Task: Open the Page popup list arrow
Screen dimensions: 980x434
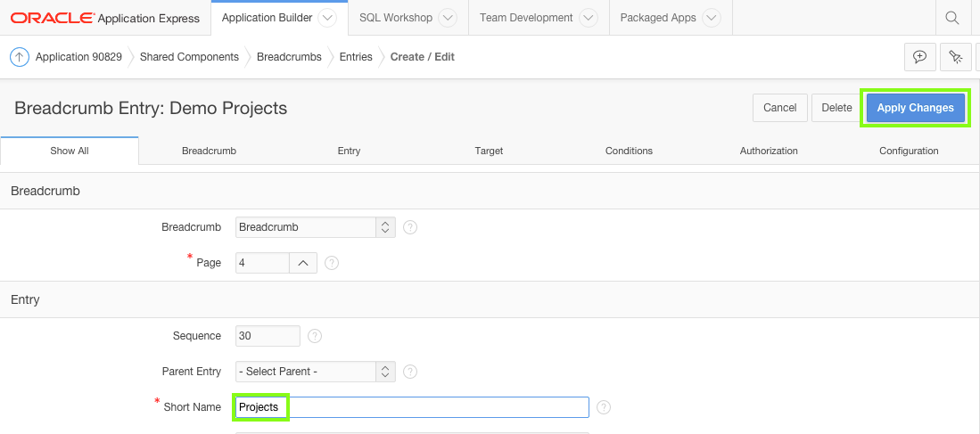Action: (303, 263)
